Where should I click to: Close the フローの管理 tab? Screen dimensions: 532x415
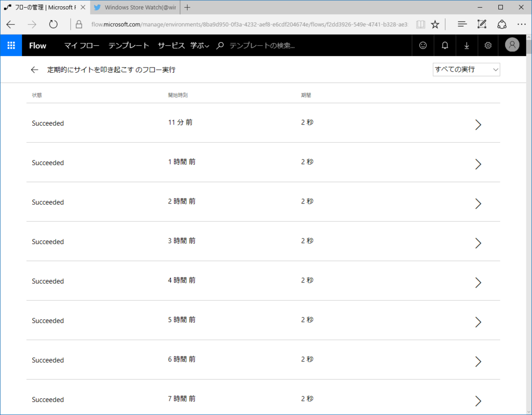83,7
